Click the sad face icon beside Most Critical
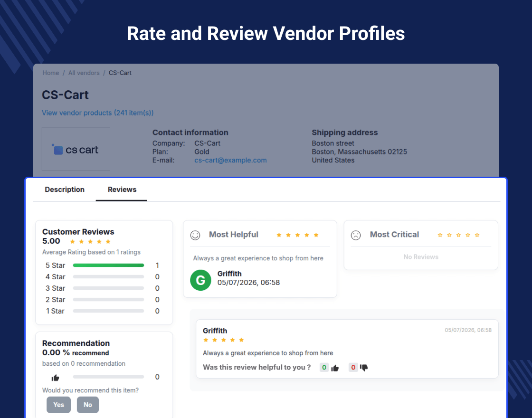The image size is (532, 418). (356, 235)
